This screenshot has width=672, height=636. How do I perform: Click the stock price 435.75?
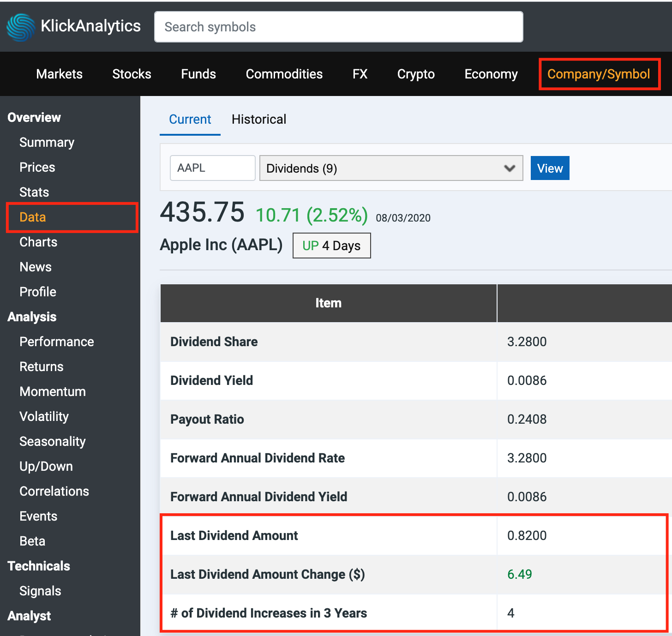click(x=202, y=212)
